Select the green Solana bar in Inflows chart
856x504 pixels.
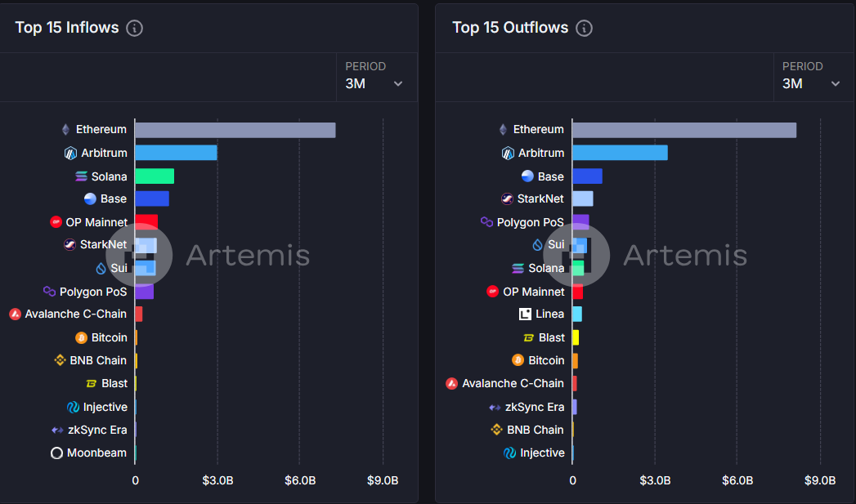(x=155, y=176)
